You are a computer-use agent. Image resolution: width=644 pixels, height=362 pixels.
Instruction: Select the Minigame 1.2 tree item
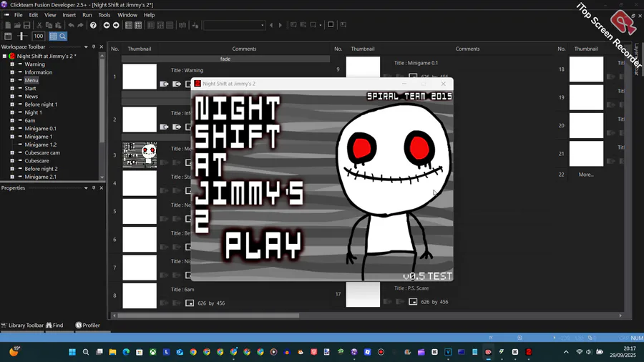[41, 145]
